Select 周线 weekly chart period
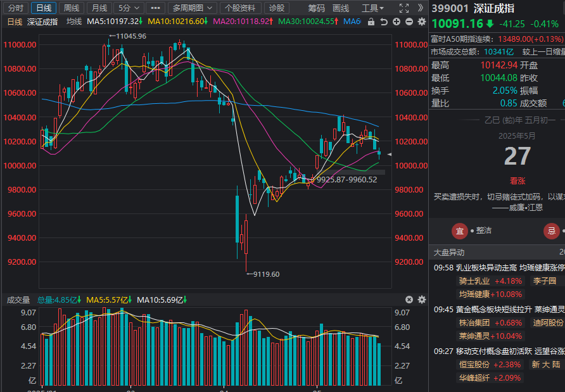Viewport: 565px width, 392px height. coord(72,8)
